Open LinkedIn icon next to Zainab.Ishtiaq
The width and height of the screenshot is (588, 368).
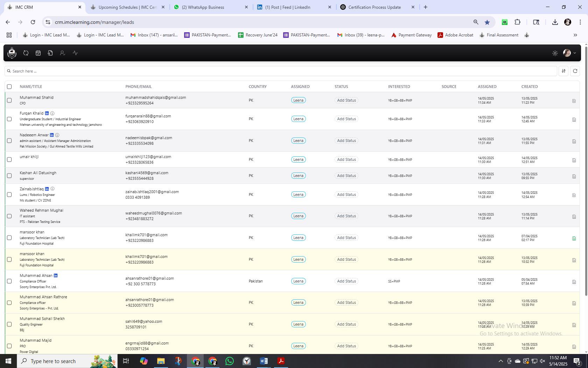[x=47, y=189]
